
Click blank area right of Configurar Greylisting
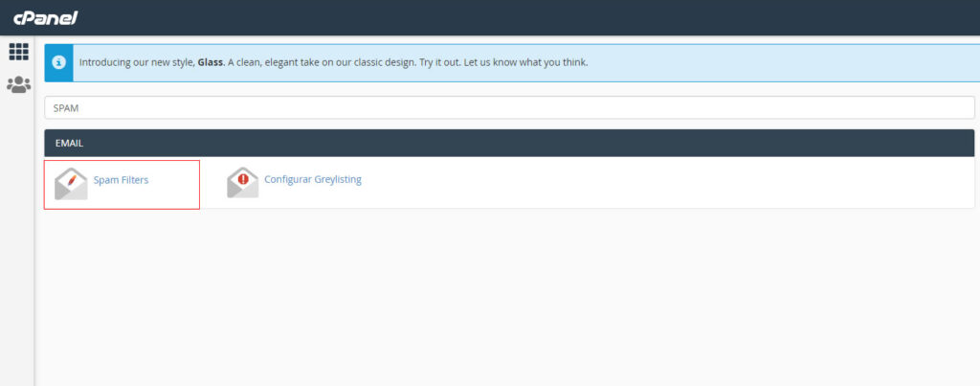pyautogui.click(x=670, y=182)
